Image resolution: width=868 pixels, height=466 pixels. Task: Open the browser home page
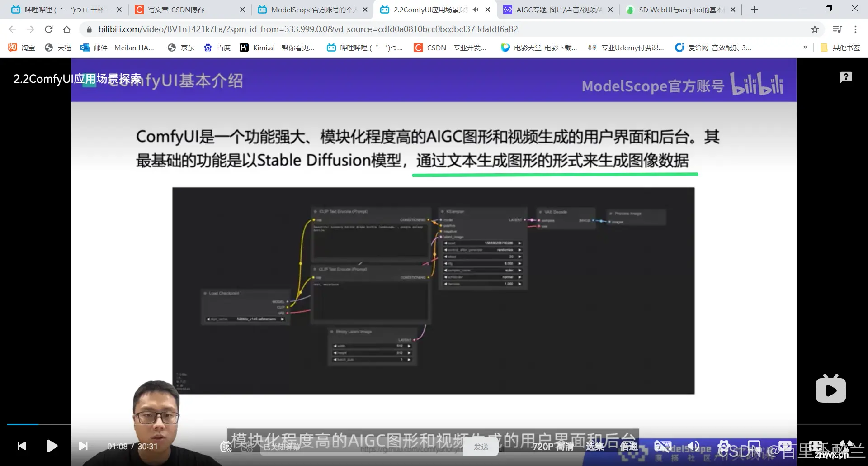pyautogui.click(x=66, y=29)
